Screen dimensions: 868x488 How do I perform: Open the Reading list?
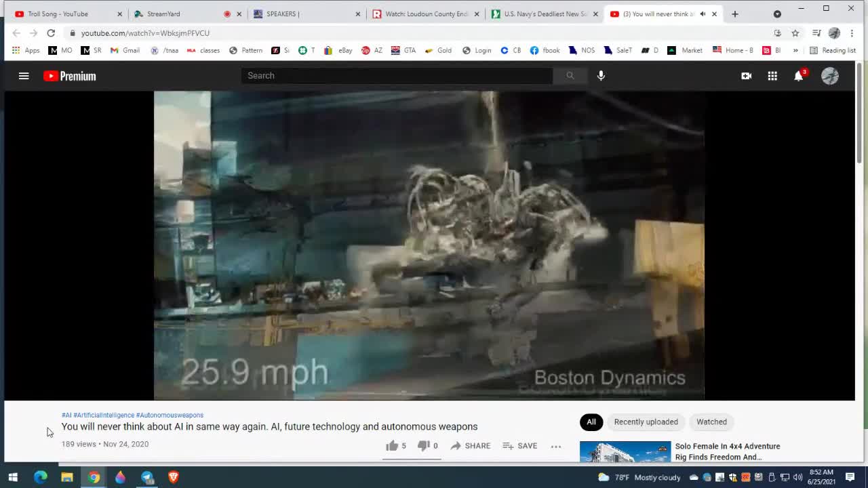click(833, 50)
